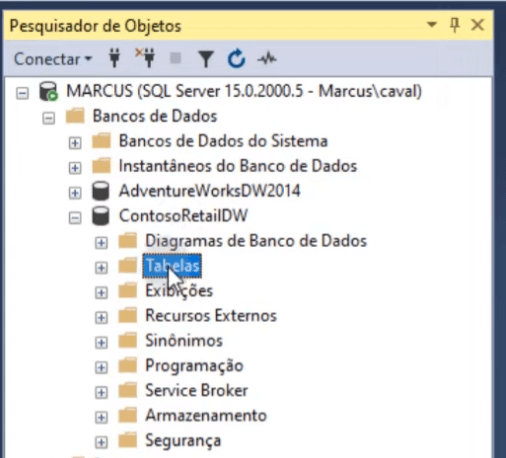Close the Pesquisador de Objetos panel
The height and width of the screenshot is (458, 506).
477,25
